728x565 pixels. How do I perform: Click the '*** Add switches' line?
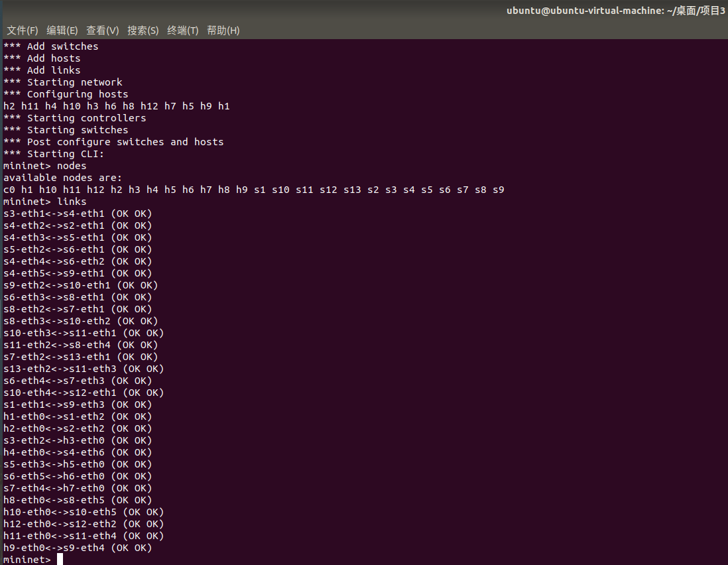point(51,46)
